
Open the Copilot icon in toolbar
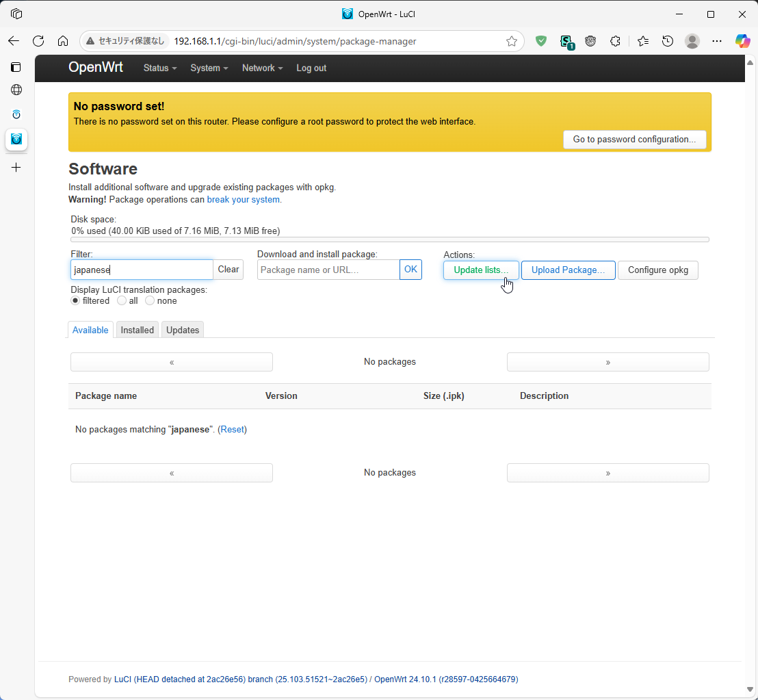(x=742, y=41)
